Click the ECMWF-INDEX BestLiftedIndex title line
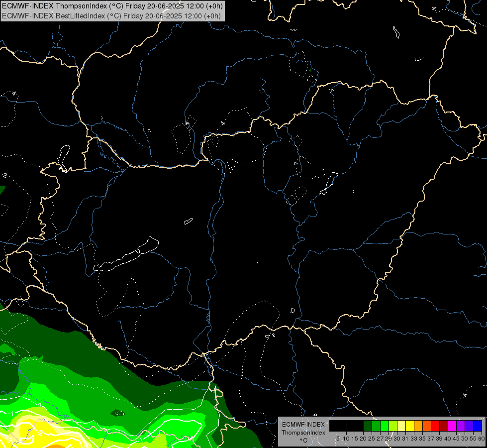This screenshot has width=487, height=448. (x=111, y=16)
